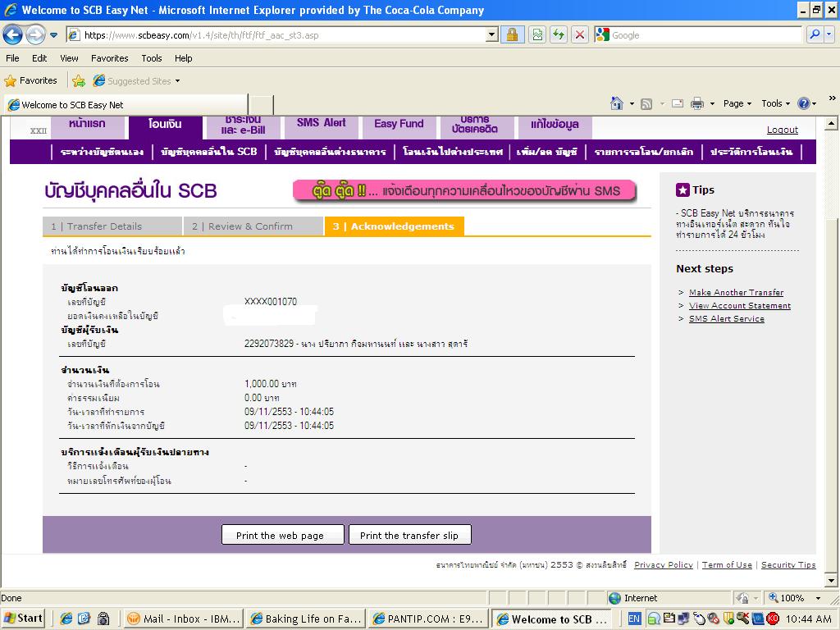The height and width of the screenshot is (630, 840).
Task: Stop loading with the red X icon
Action: tap(580, 35)
